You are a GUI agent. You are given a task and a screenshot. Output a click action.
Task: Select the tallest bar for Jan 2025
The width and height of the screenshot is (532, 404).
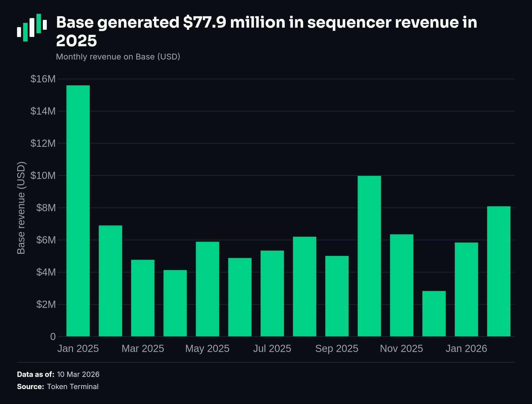(78, 211)
